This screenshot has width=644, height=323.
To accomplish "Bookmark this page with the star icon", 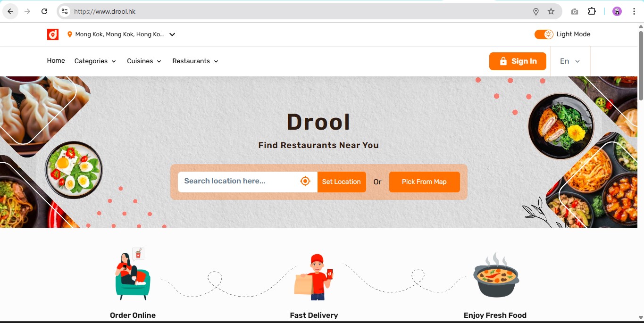I will click(551, 11).
